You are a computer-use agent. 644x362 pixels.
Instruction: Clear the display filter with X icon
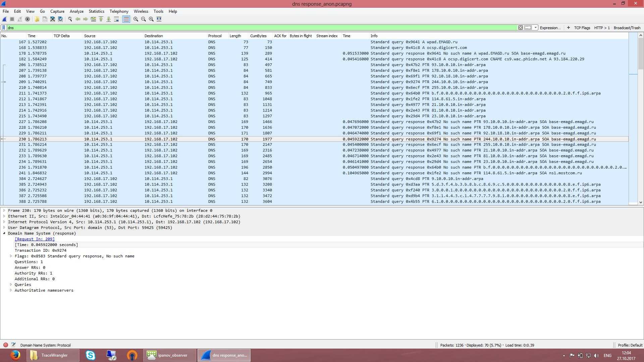click(520, 27)
